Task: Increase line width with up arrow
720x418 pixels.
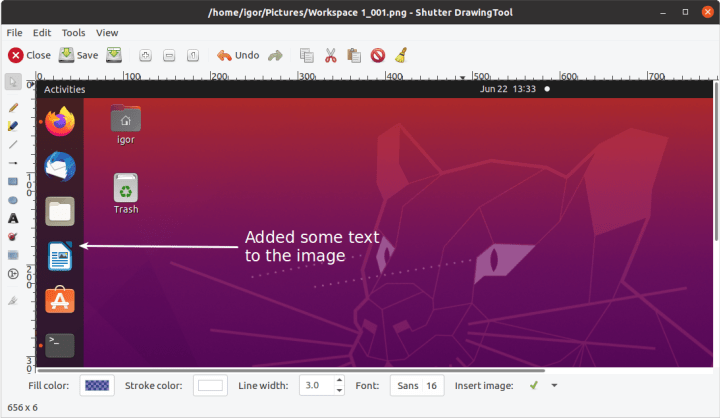Action: (x=339, y=380)
